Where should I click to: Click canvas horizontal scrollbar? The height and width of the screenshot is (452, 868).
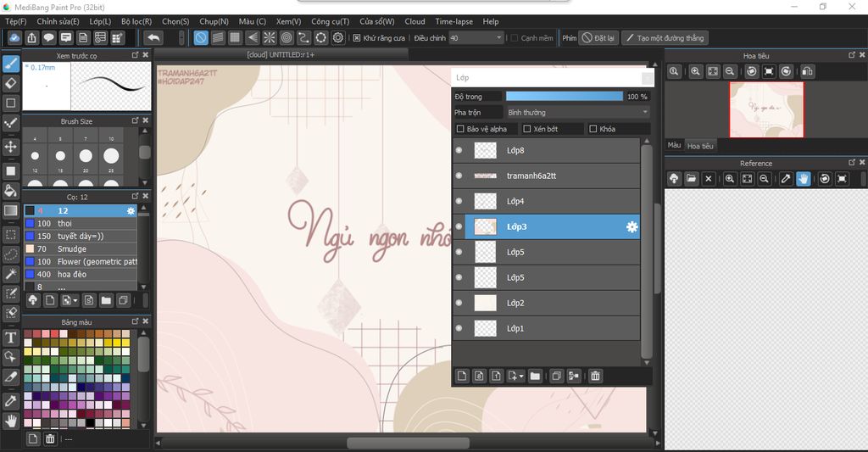click(x=408, y=444)
